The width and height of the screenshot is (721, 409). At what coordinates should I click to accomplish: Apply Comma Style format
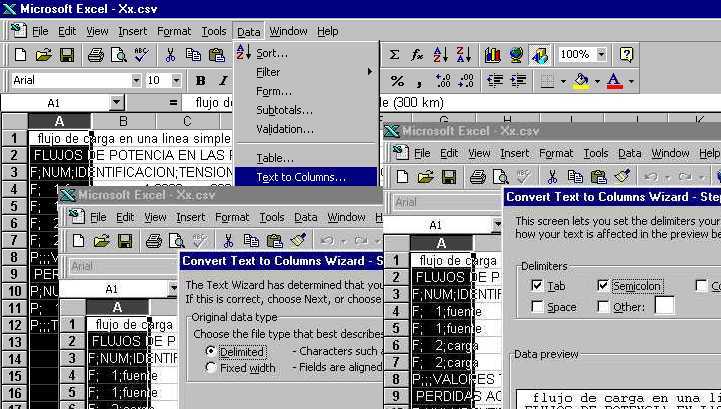coord(419,82)
